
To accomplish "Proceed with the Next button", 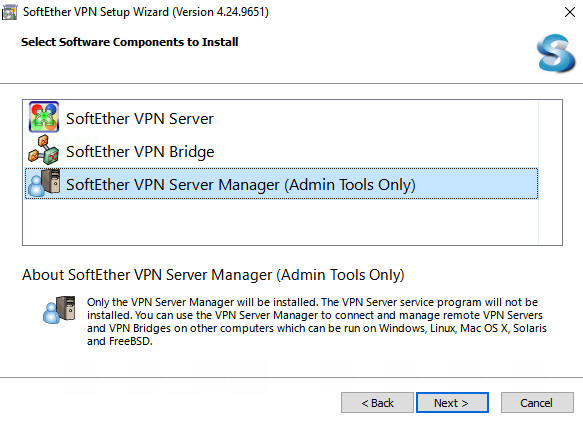I will pos(452,403).
